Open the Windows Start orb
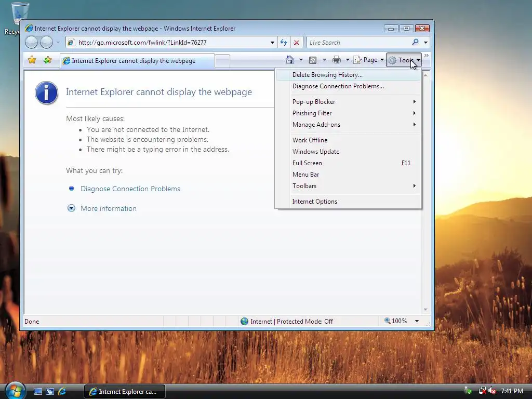The width and height of the screenshot is (532, 399). click(x=15, y=391)
